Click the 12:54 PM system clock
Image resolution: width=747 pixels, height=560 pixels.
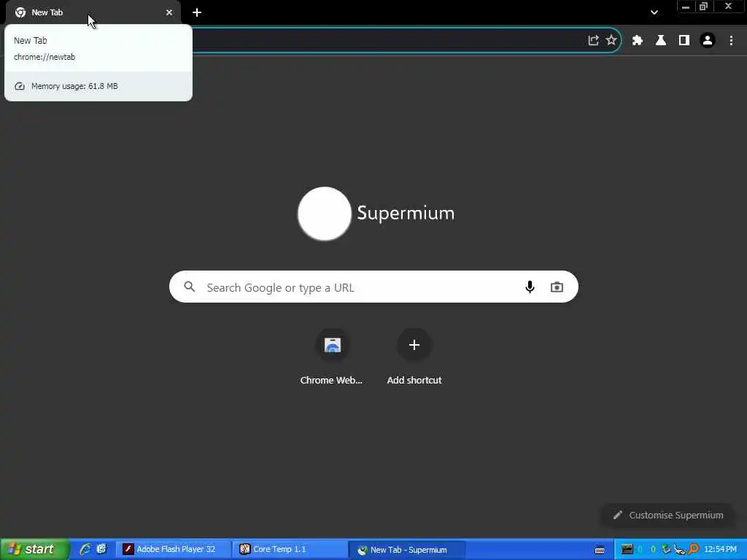coord(720,549)
